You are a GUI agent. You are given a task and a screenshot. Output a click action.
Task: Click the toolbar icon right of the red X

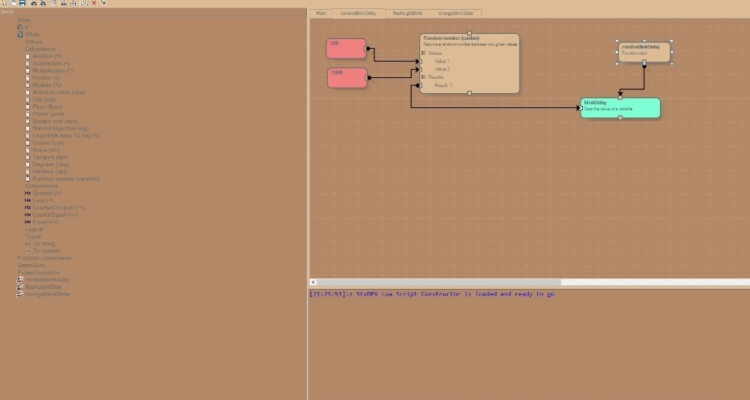click(x=103, y=3)
